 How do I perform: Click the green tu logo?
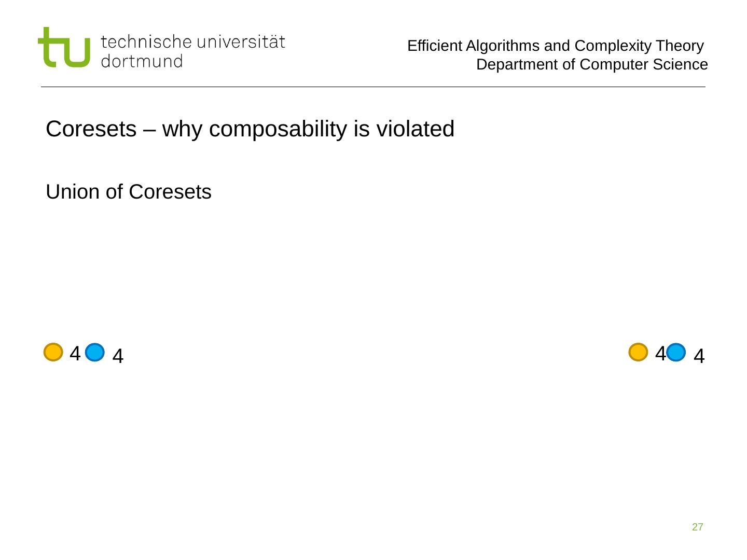click(64, 48)
